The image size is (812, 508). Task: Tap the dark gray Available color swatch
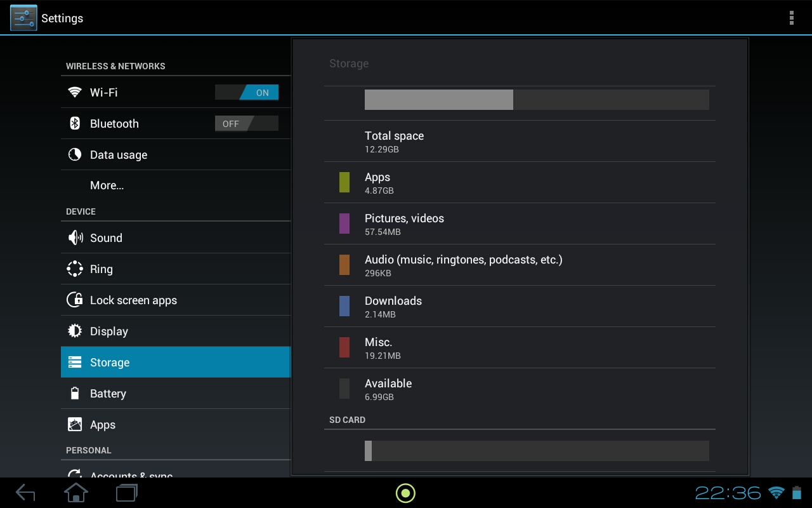point(344,389)
